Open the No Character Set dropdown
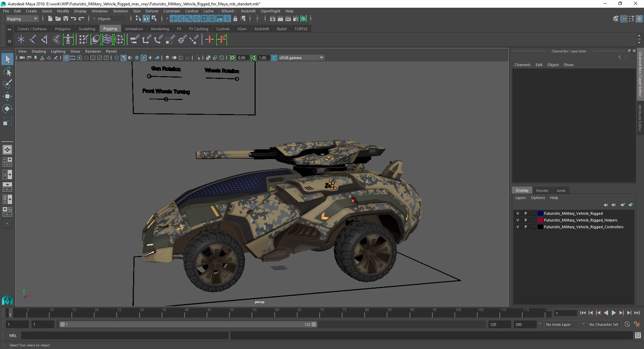644x349 pixels. (x=604, y=325)
